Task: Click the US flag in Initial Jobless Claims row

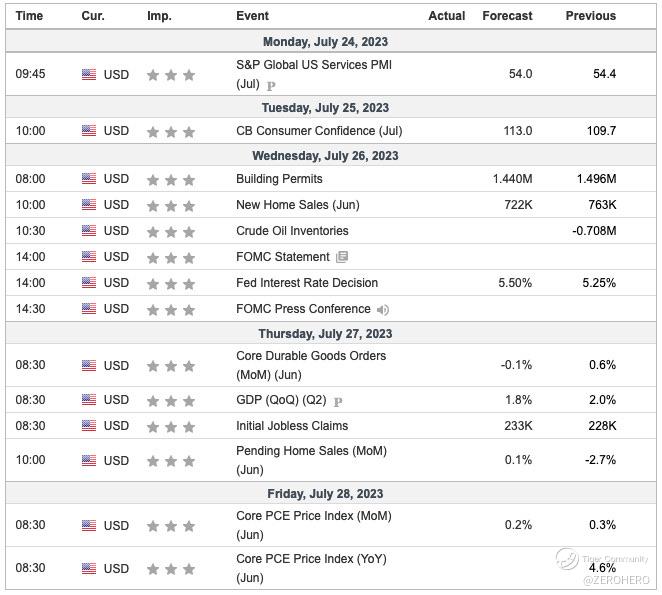Action: (89, 426)
